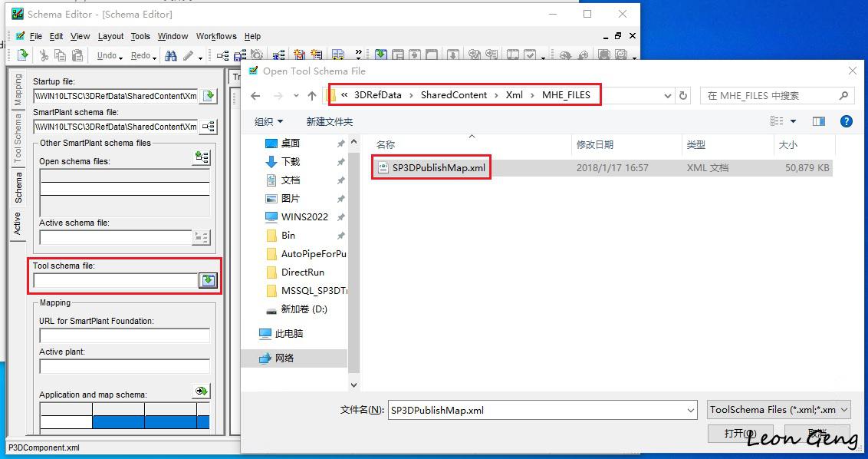Open the View menu

[x=80, y=36]
